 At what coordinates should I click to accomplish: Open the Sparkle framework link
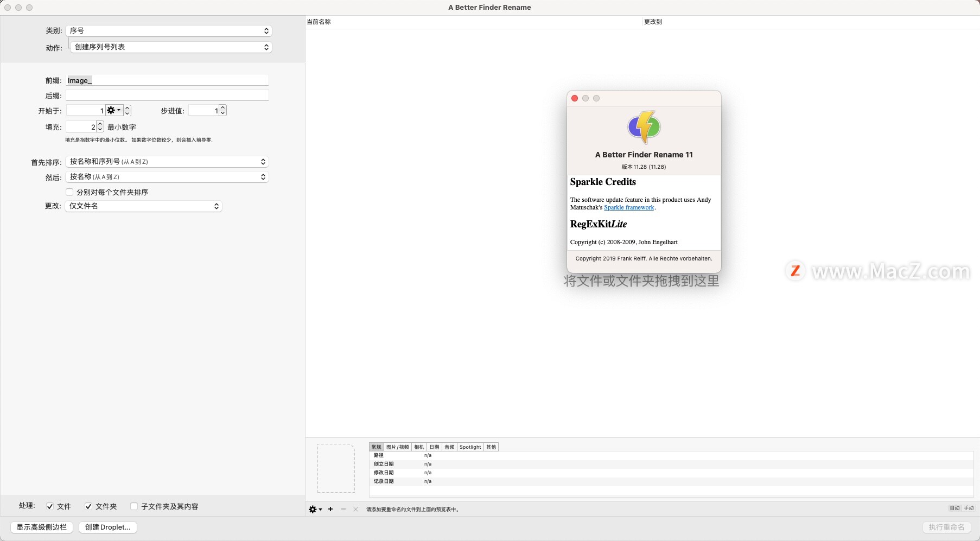pos(629,207)
